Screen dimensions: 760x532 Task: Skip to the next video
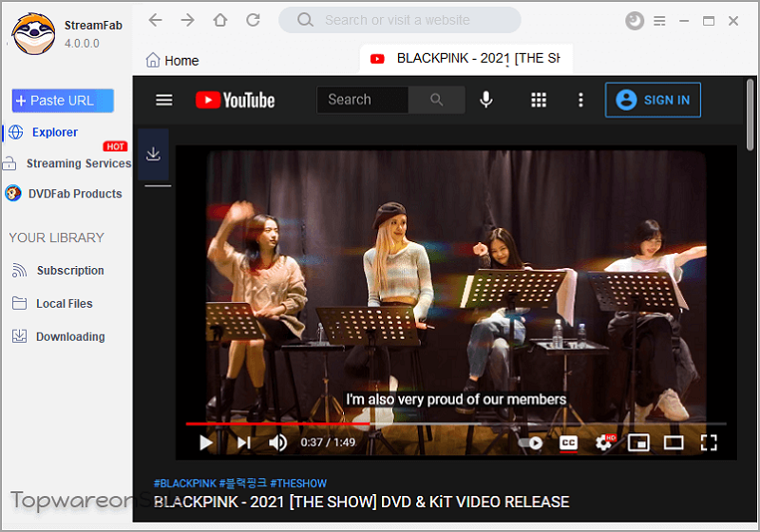coord(244,443)
